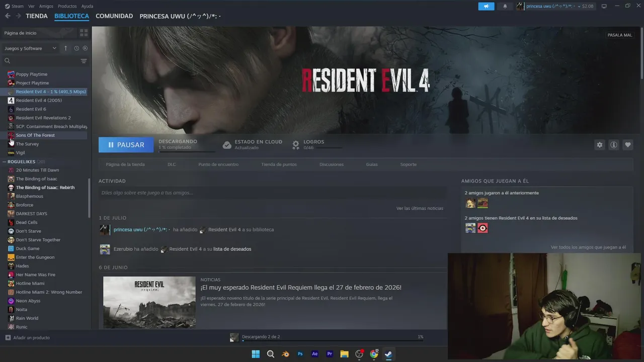Open the notifications bell
The width and height of the screenshot is (644, 362).
(505, 6)
